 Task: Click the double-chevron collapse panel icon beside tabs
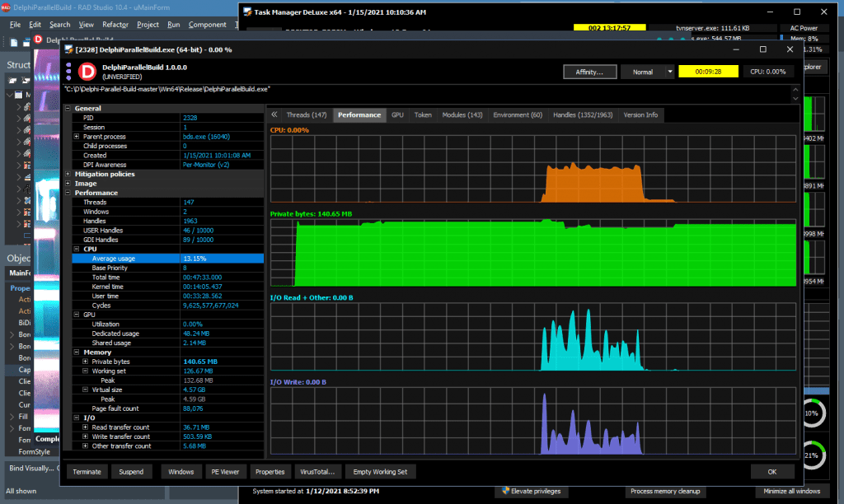click(274, 114)
